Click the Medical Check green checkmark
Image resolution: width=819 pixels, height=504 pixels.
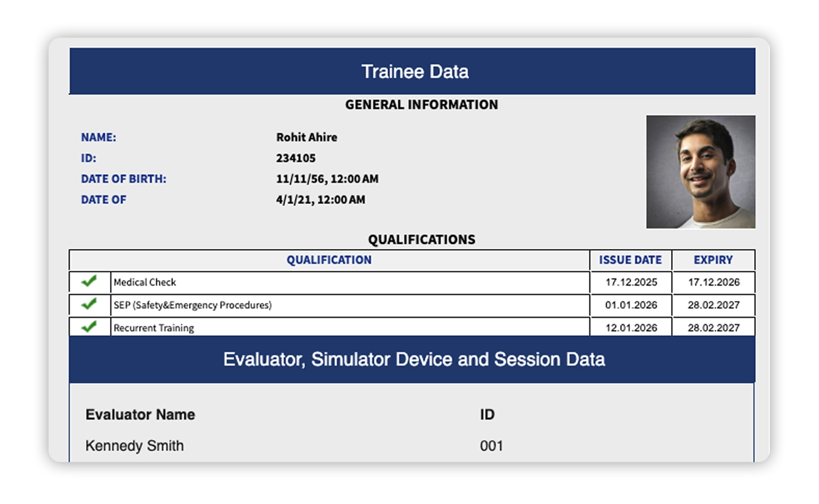pos(89,282)
